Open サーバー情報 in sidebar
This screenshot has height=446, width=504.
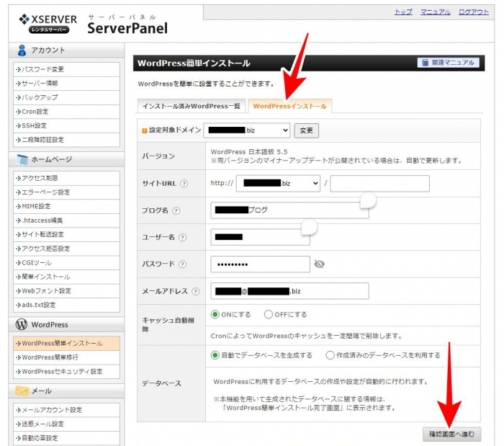pos(66,84)
